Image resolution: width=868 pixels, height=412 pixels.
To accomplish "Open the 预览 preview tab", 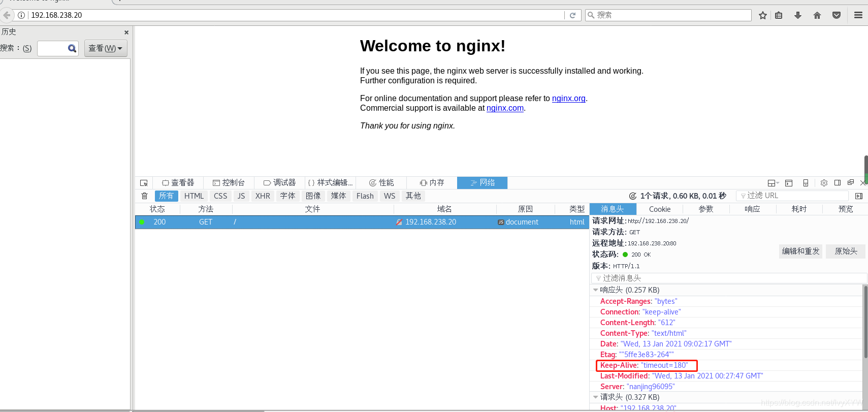I will tap(846, 209).
